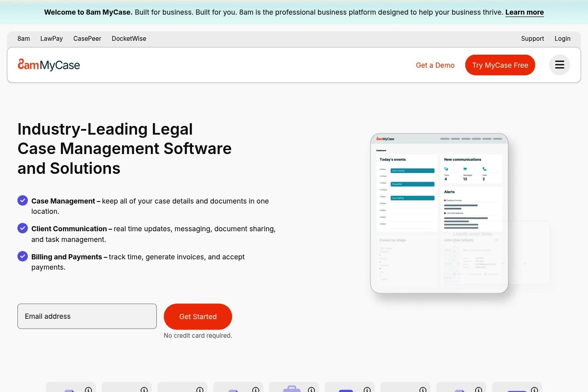The width and height of the screenshot is (588, 392).
Task: Click the "Client Communication –" bold text
Action: pyautogui.click(x=72, y=229)
